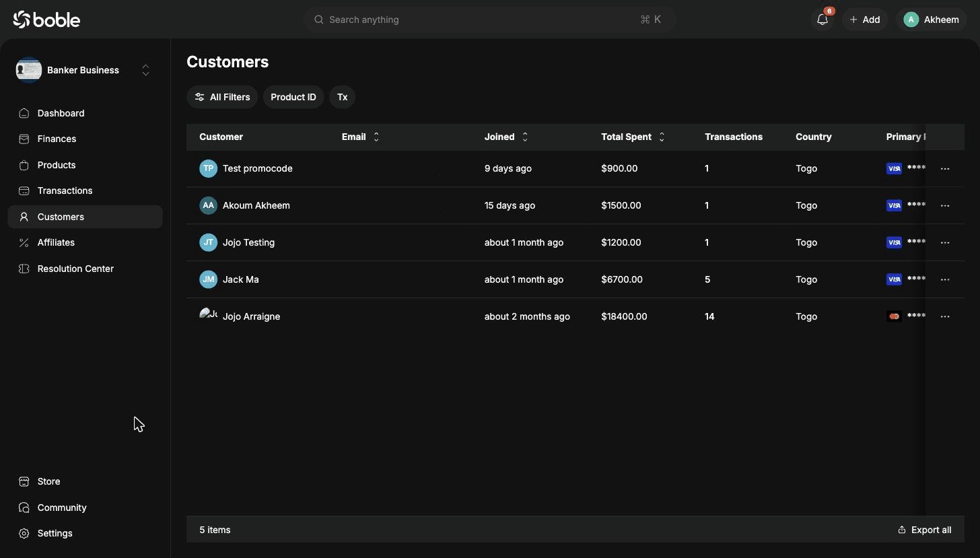
Task: Select customer name Jack Ma
Action: (241, 279)
